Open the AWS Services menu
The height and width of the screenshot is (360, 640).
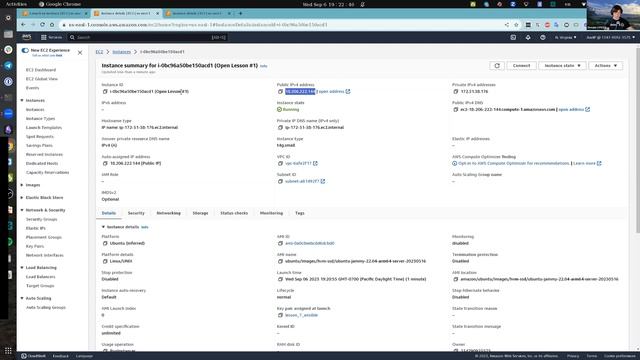coord(51,37)
